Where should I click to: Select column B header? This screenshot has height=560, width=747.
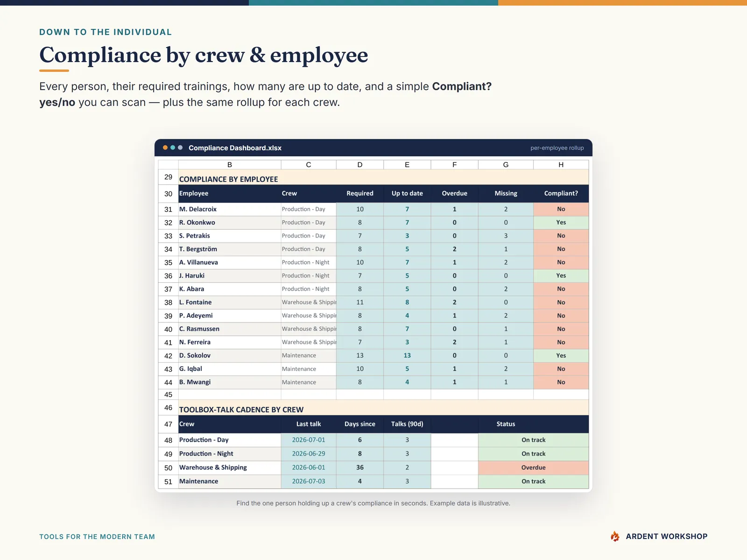coord(230,165)
